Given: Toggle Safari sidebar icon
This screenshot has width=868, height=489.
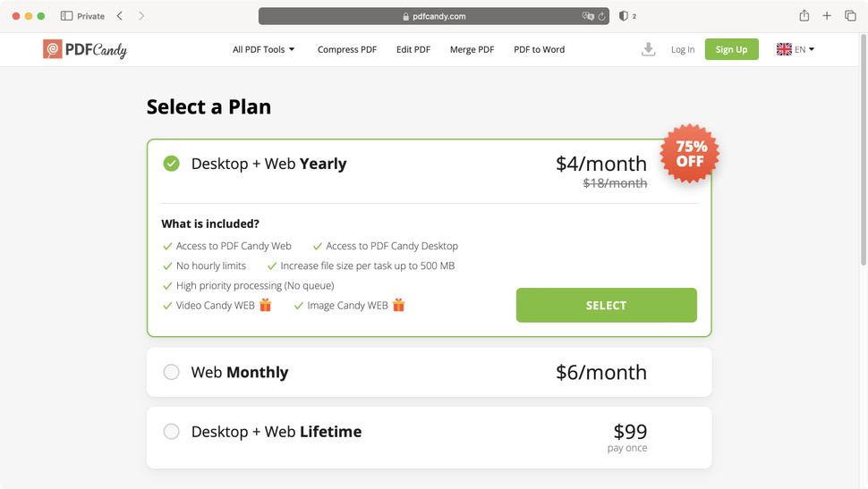Looking at the screenshot, I should click(x=66, y=16).
